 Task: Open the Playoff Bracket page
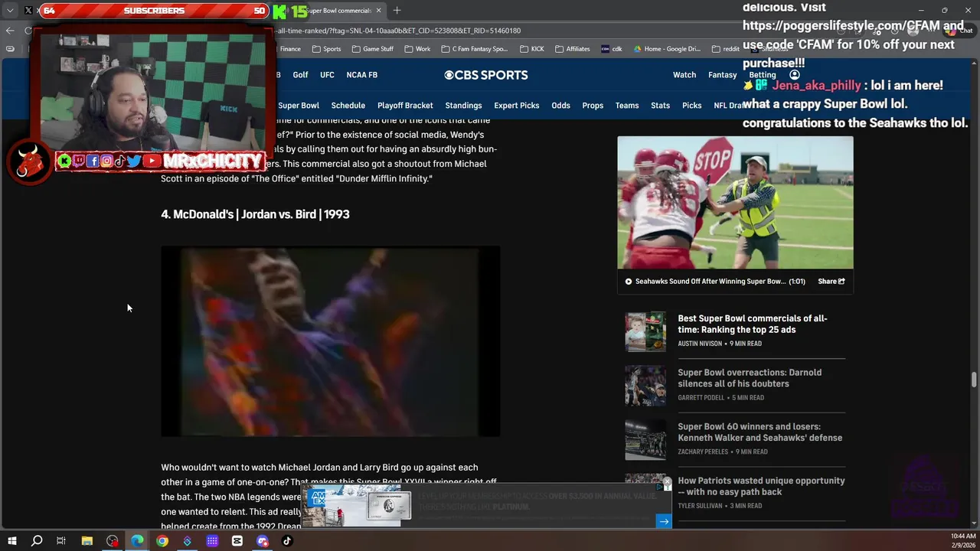click(x=405, y=106)
